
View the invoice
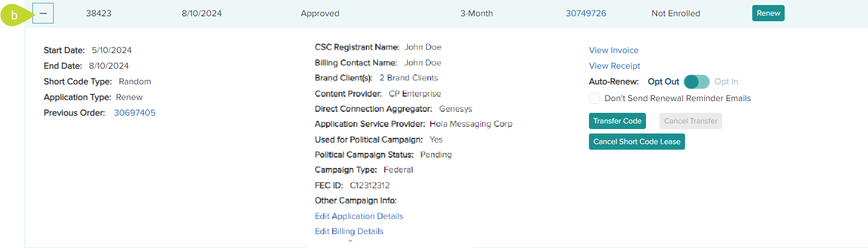click(614, 50)
